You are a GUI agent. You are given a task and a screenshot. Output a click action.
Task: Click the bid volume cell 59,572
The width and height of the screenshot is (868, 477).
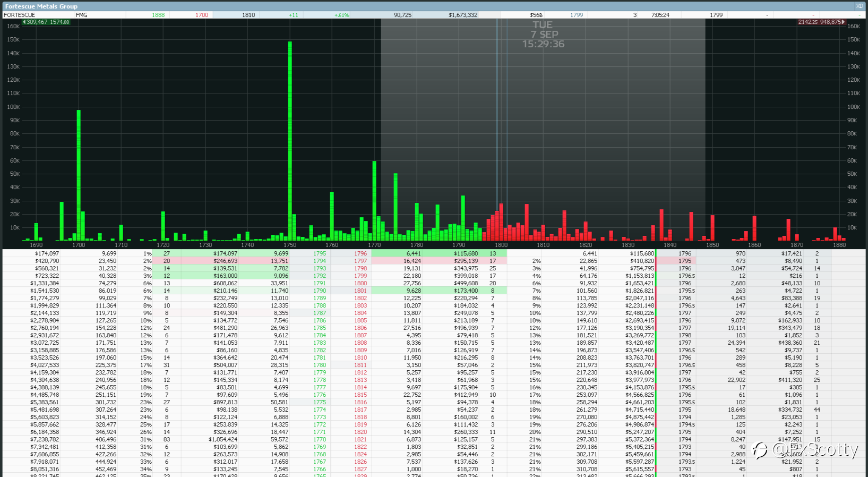tap(279, 439)
